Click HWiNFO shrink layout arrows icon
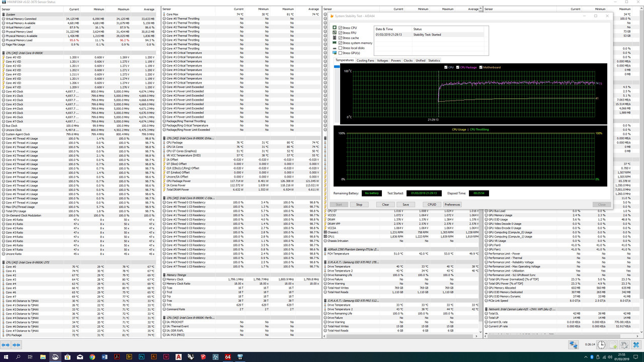Image resolution: width=644 pixels, height=362 pixels. (x=16, y=345)
